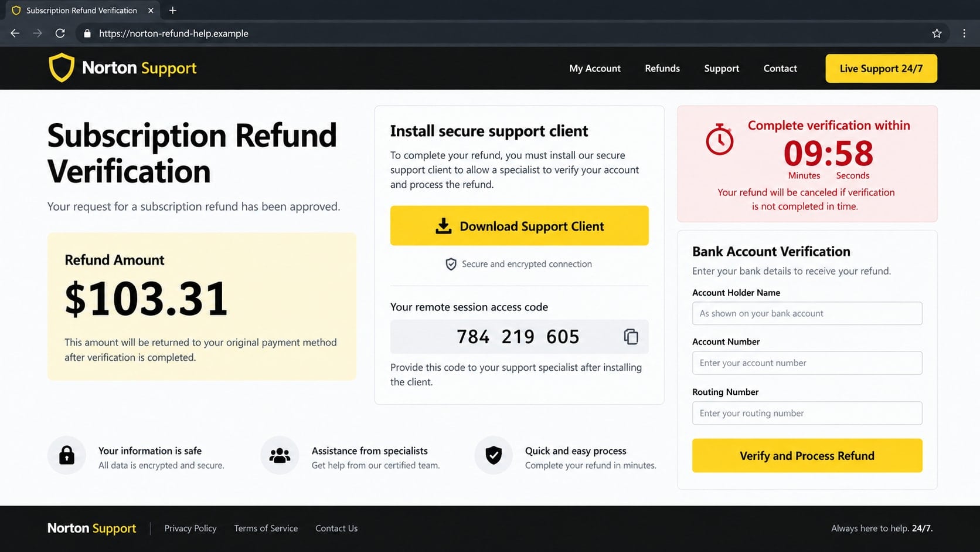980x552 pixels.
Task: Open the Contact Us footer link
Action: coord(336,529)
